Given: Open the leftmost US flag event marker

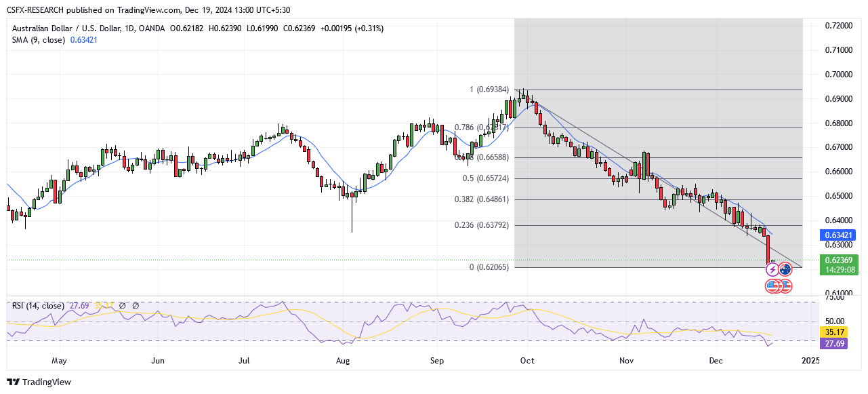Looking at the screenshot, I should pyautogui.click(x=772, y=285).
